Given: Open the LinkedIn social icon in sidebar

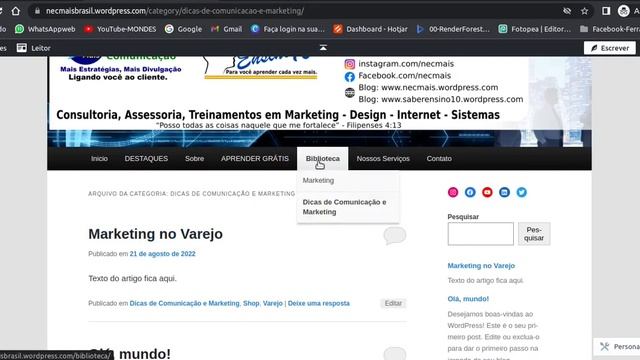Looking at the screenshot, I should tap(504, 192).
